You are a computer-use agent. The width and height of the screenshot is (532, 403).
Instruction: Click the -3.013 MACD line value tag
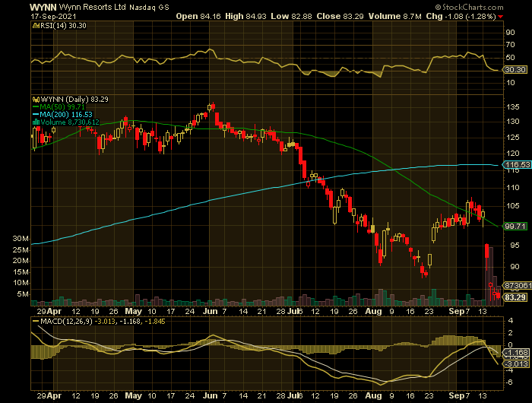coord(516,364)
